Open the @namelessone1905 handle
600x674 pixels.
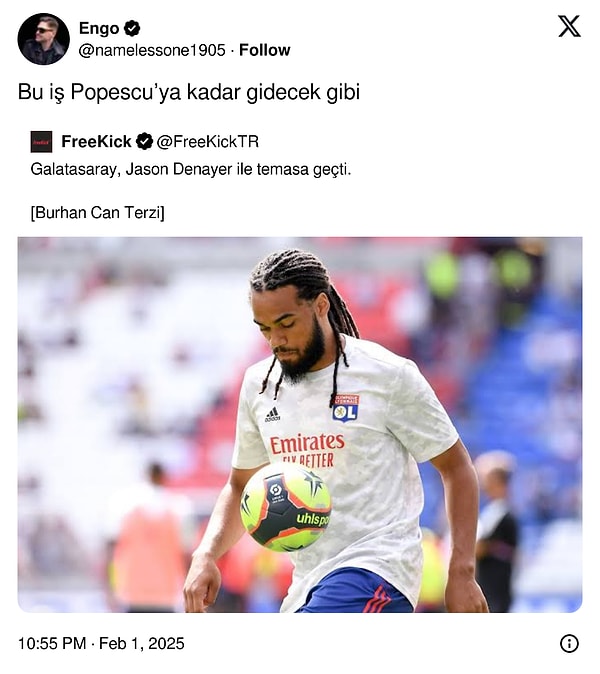coord(152,50)
